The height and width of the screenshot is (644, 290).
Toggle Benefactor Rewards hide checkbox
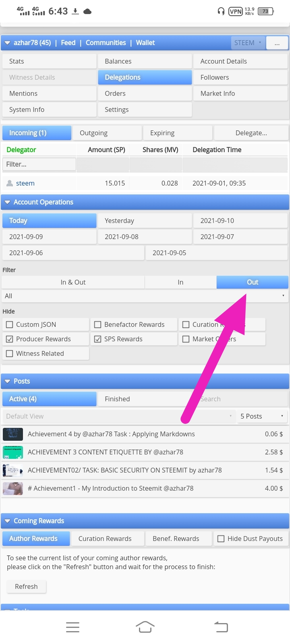point(97,324)
